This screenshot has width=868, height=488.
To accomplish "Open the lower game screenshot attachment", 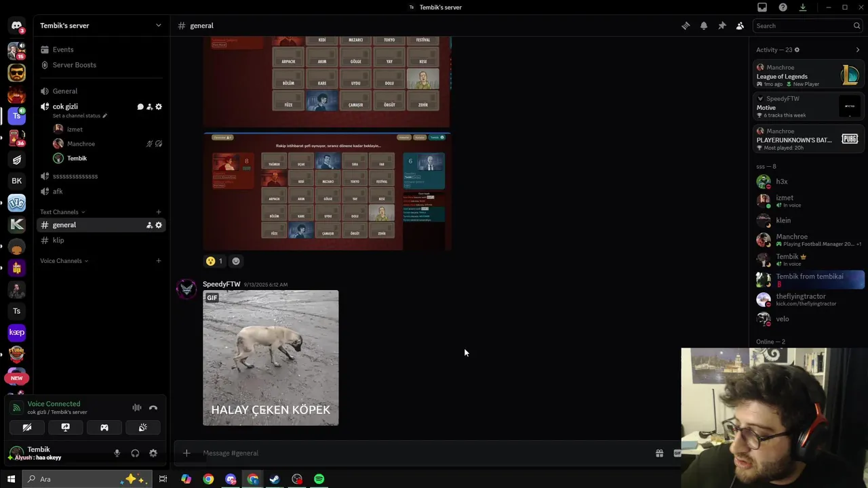I will tap(327, 191).
